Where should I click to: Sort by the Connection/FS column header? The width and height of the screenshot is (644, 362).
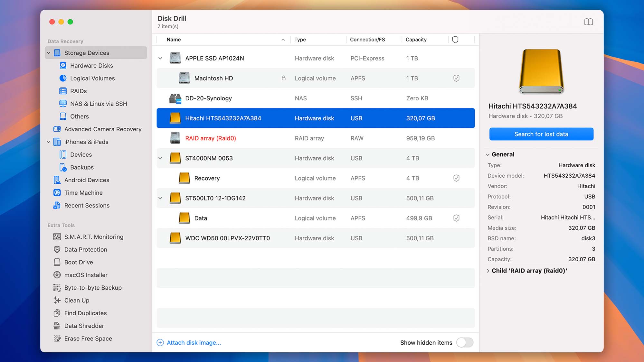pyautogui.click(x=374, y=40)
